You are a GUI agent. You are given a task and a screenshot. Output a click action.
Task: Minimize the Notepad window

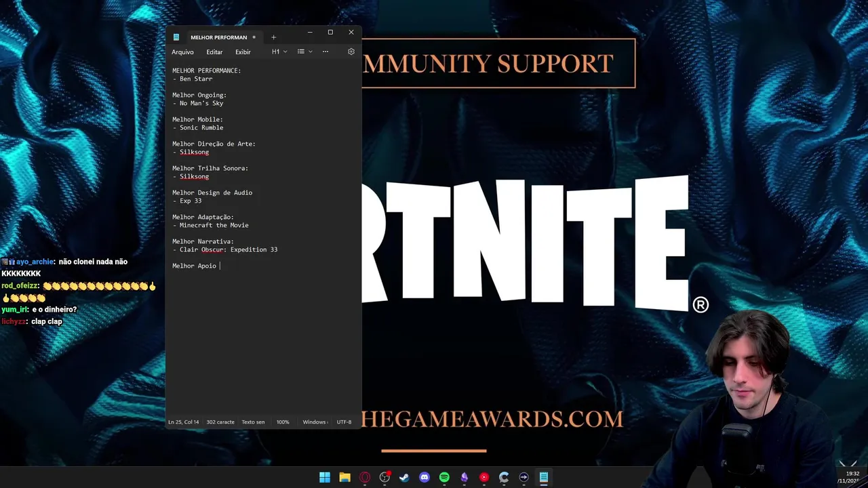310,33
